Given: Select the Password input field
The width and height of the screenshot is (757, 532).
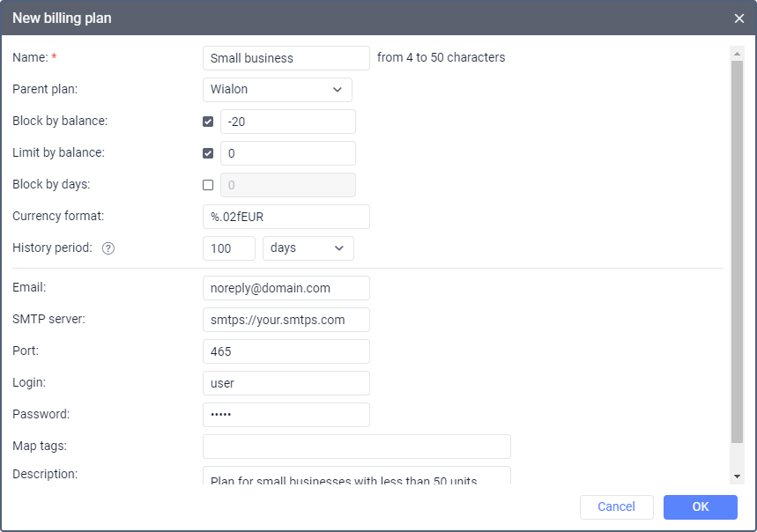Looking at the screenshot, I should [286, 415].
